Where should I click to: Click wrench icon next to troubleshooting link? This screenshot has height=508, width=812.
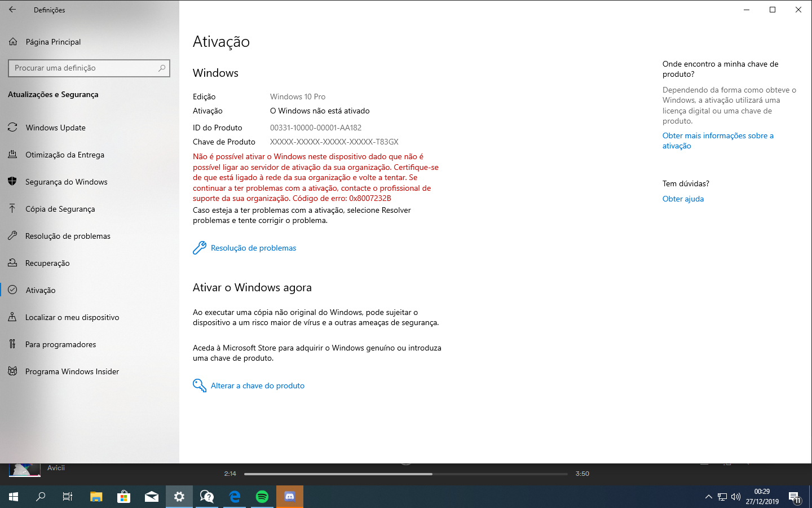tap(200, 248)
